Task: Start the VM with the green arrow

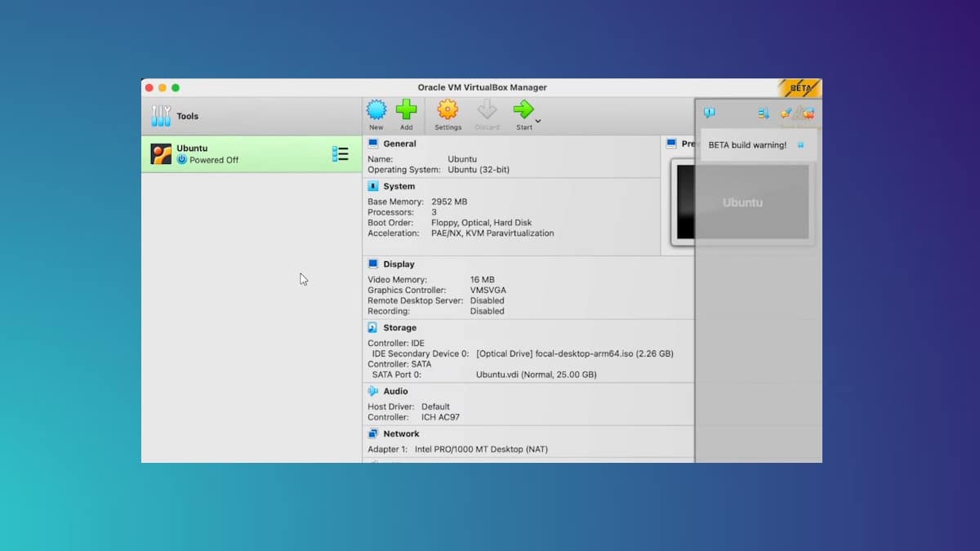Action: pos(523,110)
